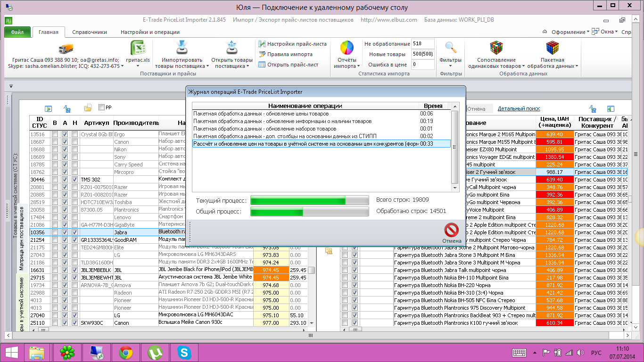The height and width of the screenshot is (362, 644).
Task: Click the supplier truck icon in the ribbon
Action: point(66,49)
